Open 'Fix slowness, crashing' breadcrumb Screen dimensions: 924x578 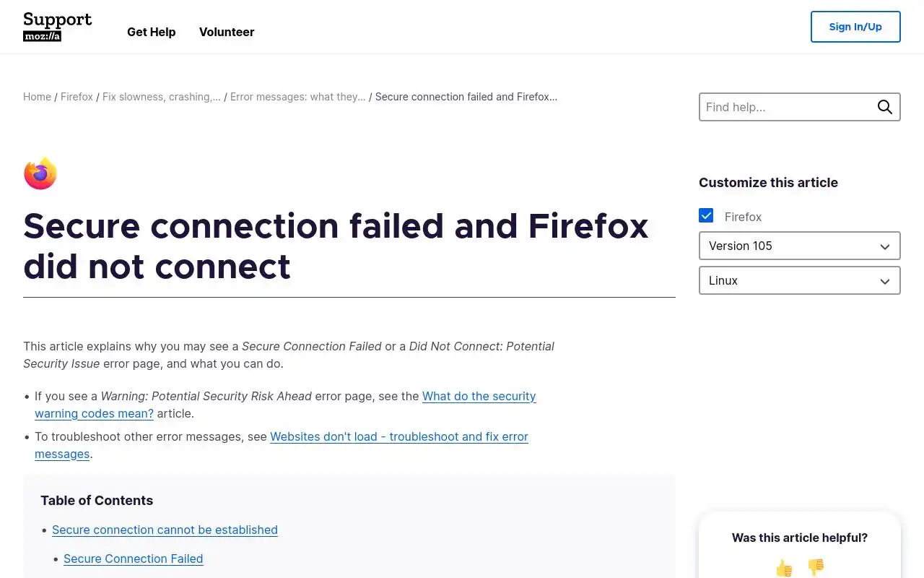(162, 97)
